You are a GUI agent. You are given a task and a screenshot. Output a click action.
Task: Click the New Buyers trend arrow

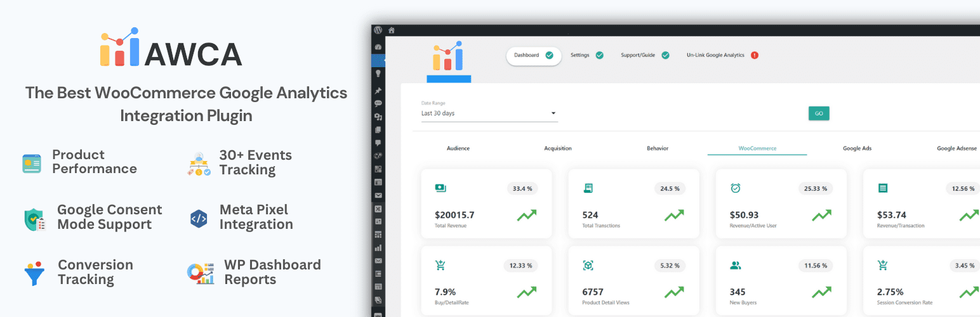(822, 292)
